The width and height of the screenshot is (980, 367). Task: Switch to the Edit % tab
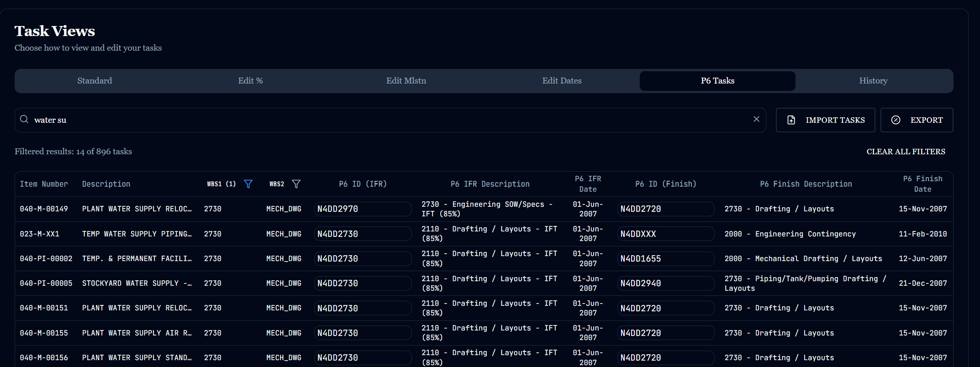250,81
